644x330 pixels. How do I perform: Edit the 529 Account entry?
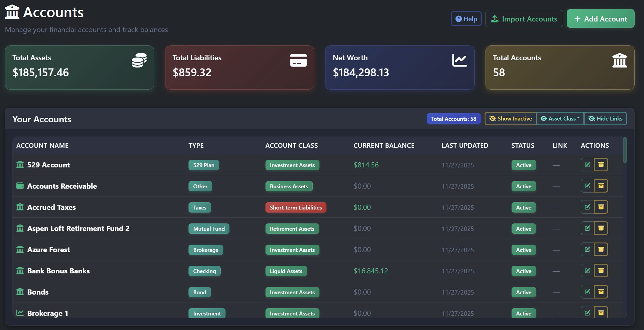[587, 165]
